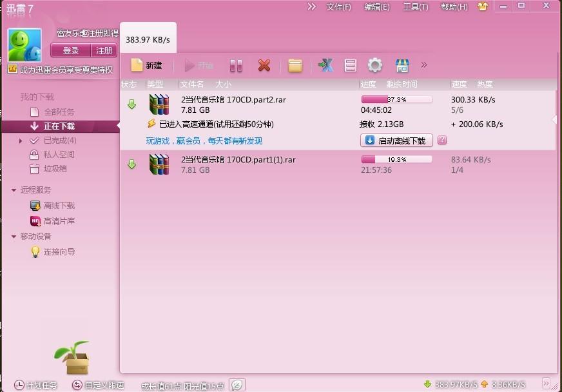
Task: Click the 启动离线下载 button
Action: coord(396,141)
